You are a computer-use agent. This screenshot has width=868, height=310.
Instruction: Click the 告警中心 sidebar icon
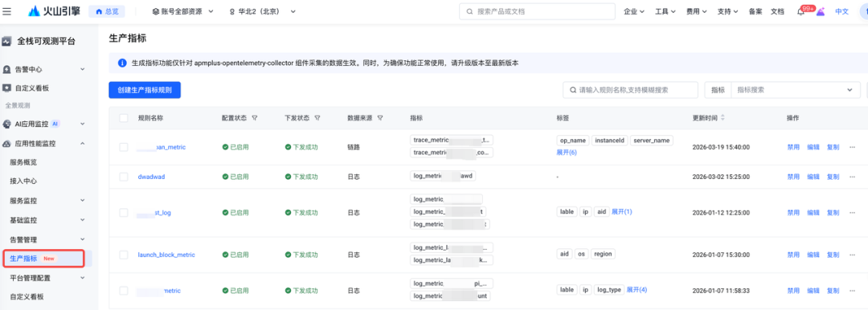tap(7, 70)
